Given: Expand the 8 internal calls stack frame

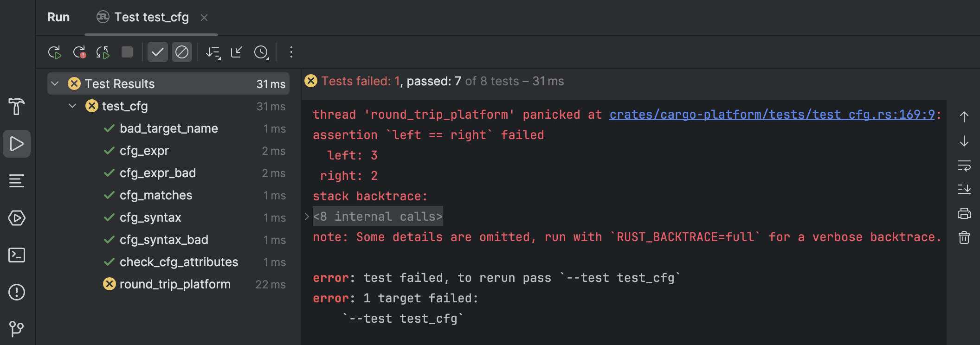Looking at the screenshot, I should pos(307,216).
